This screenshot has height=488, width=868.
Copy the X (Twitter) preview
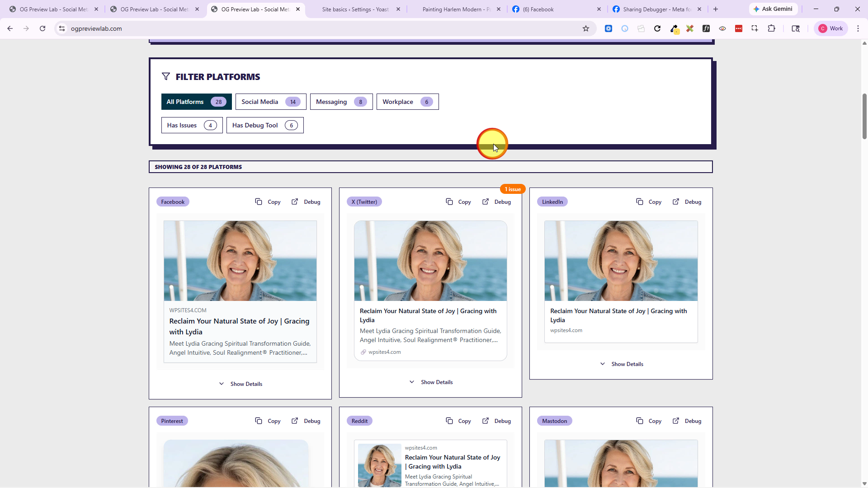coord(458,202)
